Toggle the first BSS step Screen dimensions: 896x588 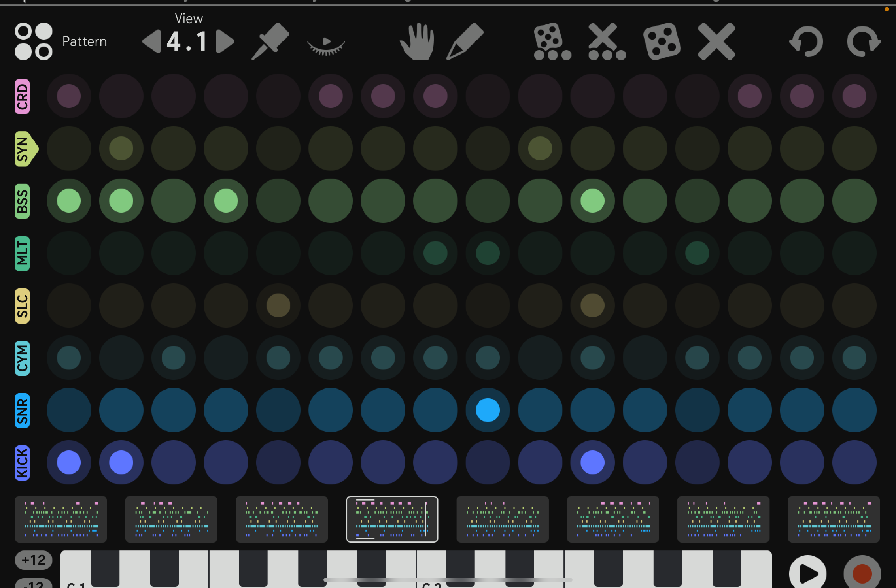[x=69, y=201]
